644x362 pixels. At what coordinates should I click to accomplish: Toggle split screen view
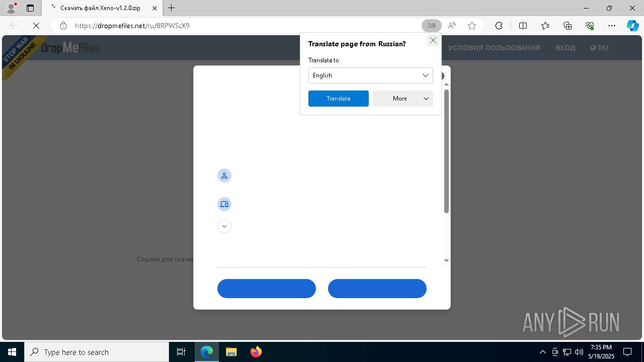[523, 26]
